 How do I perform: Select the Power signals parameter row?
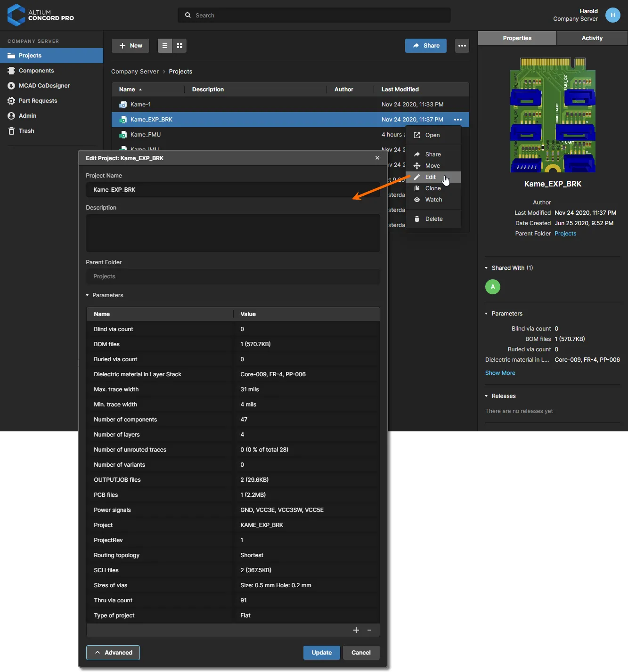(233, 510)
